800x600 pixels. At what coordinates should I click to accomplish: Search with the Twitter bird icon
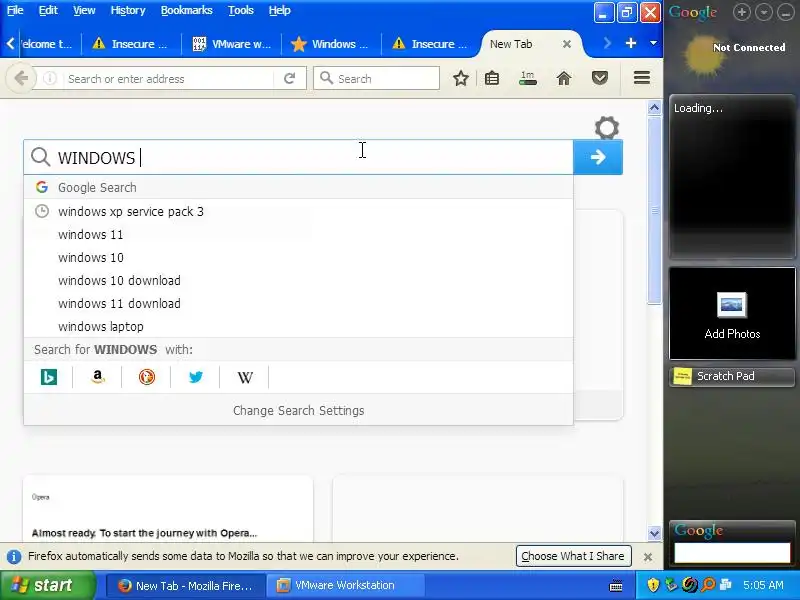pyautogui.click(x=195, y=377)
